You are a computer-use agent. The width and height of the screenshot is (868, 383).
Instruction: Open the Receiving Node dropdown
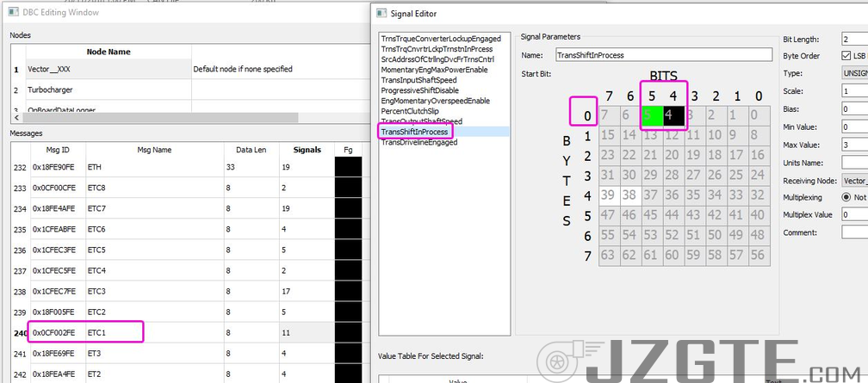coord(853,180)
